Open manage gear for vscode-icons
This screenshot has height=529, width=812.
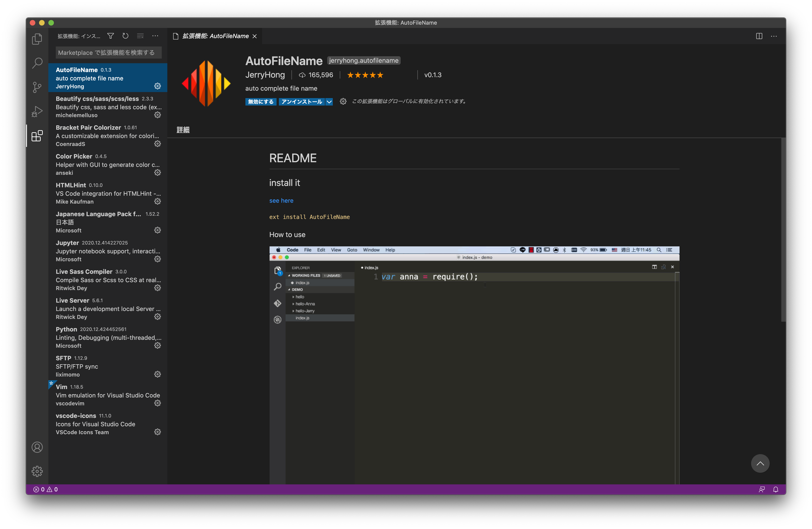pos(158,432)
